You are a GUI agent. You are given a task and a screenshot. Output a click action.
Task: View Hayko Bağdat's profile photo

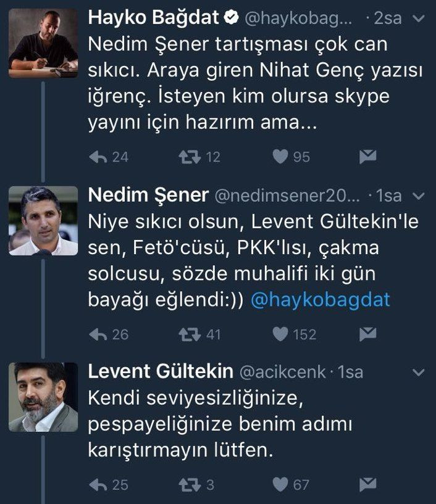click(43, 43)
